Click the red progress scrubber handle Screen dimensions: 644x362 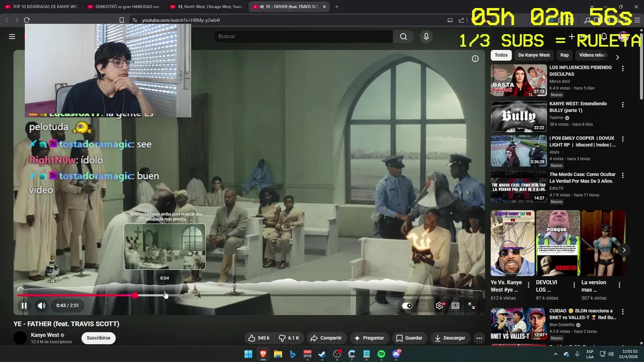[x=135, y=295]
